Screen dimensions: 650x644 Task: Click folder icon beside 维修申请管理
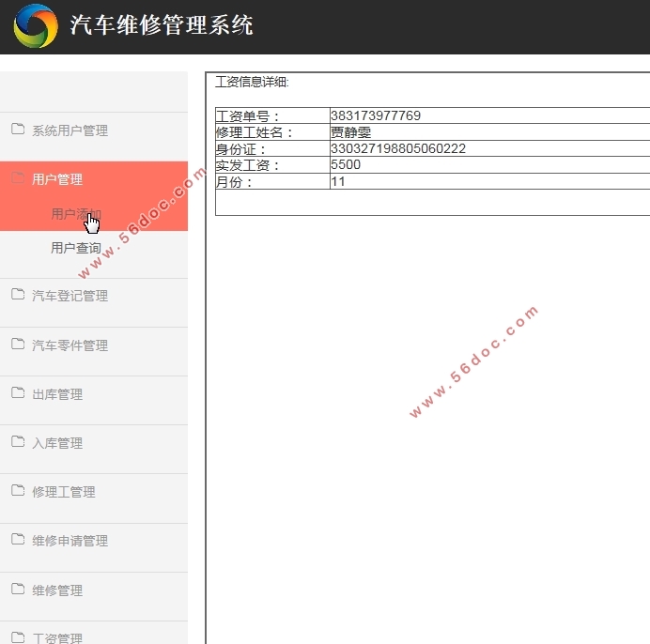point(18,540)
